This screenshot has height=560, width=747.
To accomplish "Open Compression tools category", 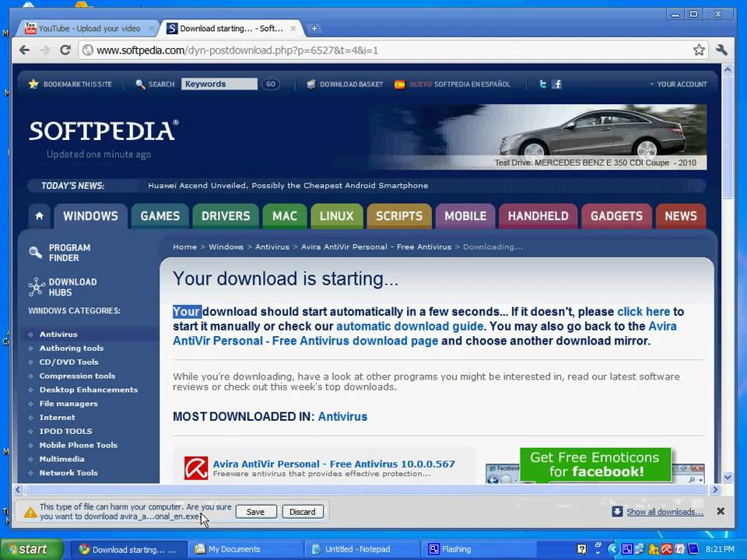I will click(77, 376).
